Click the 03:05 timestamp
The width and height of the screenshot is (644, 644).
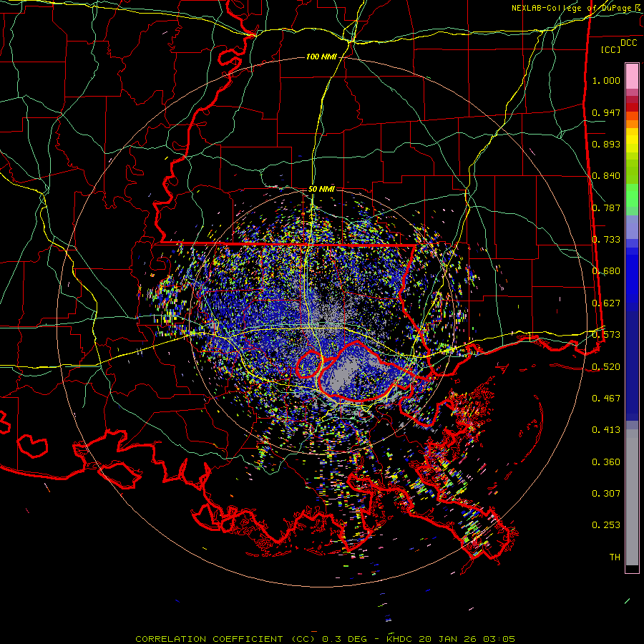[497, 639]
